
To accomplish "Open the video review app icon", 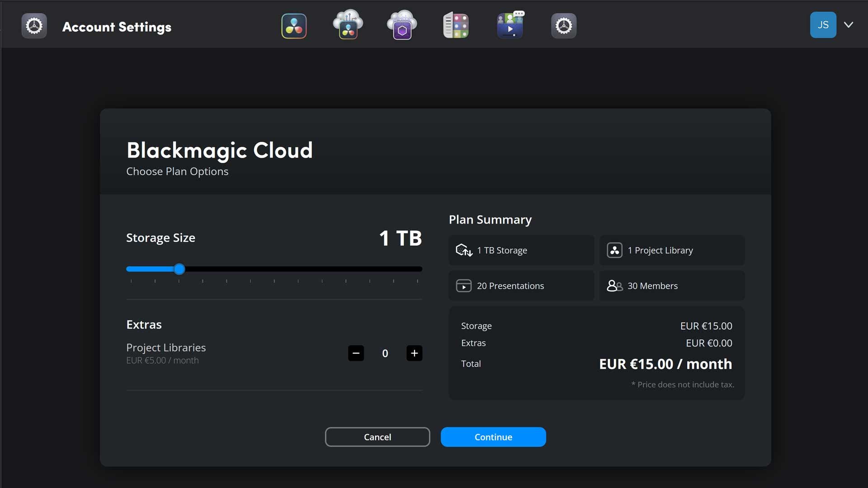I will point(510,25).
